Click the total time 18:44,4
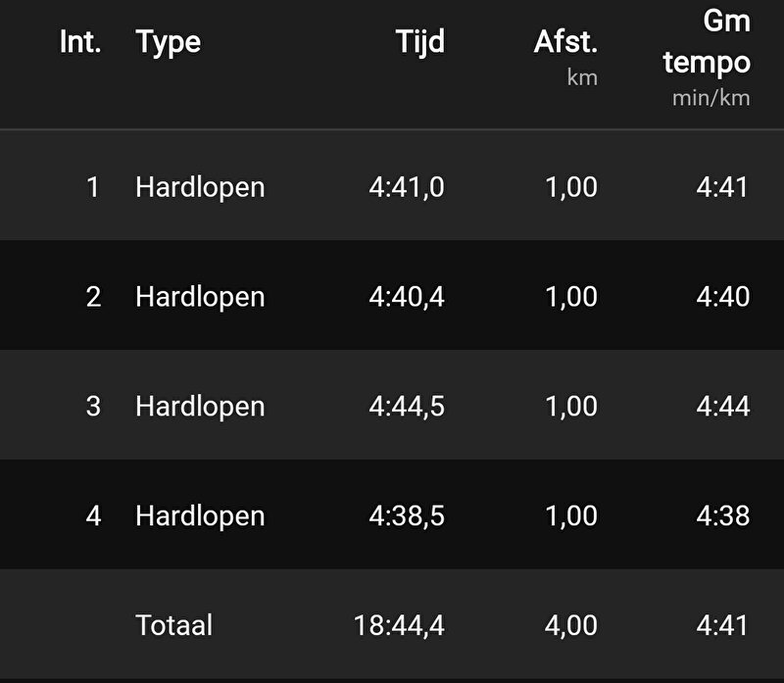 [x=399, y=625]
